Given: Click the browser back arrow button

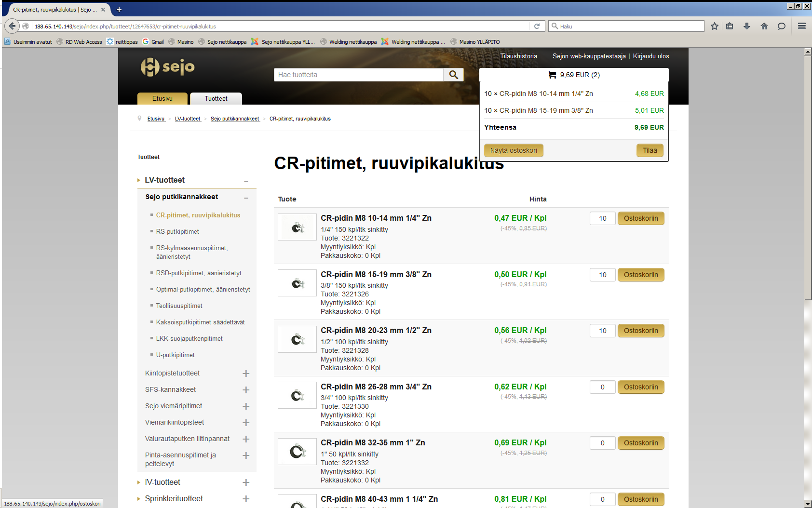Looking at the screenshot, I should click(x=12, y=26).
